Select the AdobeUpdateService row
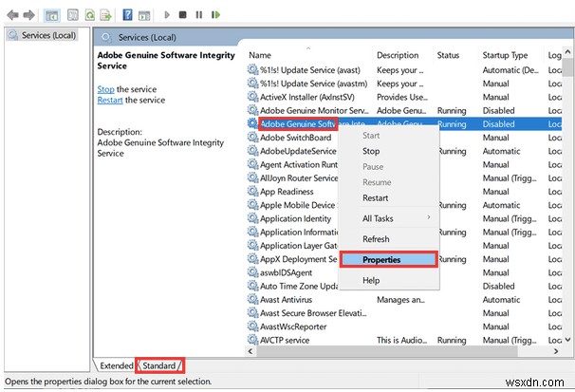 pyautogui.click(x=404, y=151)
